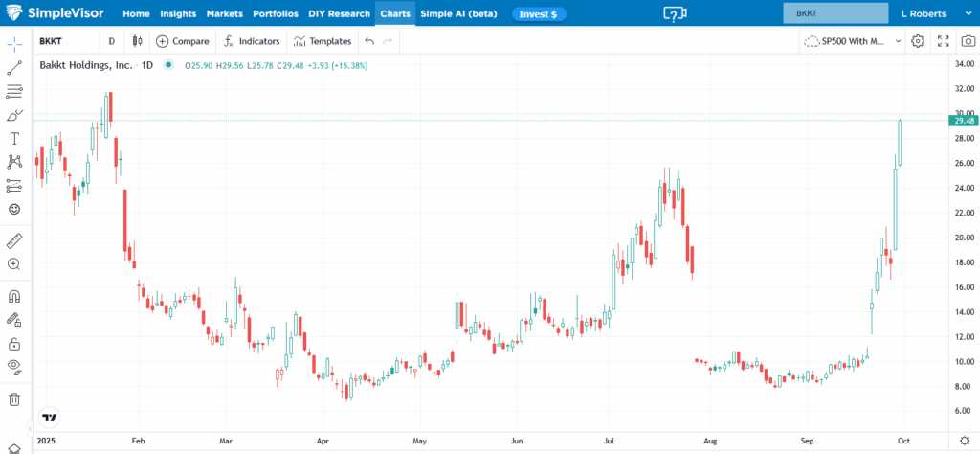Viewport: 980px width, 454px height.
Task: Open the SP500 layout dropdown
Action: point(853,41)
